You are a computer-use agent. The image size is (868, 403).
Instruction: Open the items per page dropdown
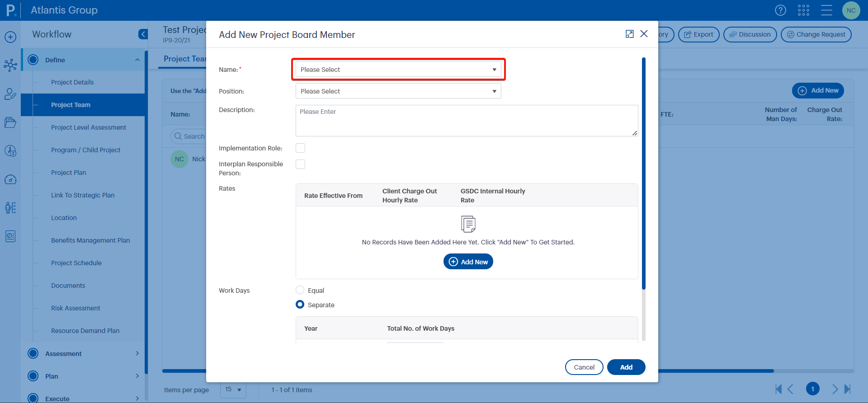coord(233,389)
